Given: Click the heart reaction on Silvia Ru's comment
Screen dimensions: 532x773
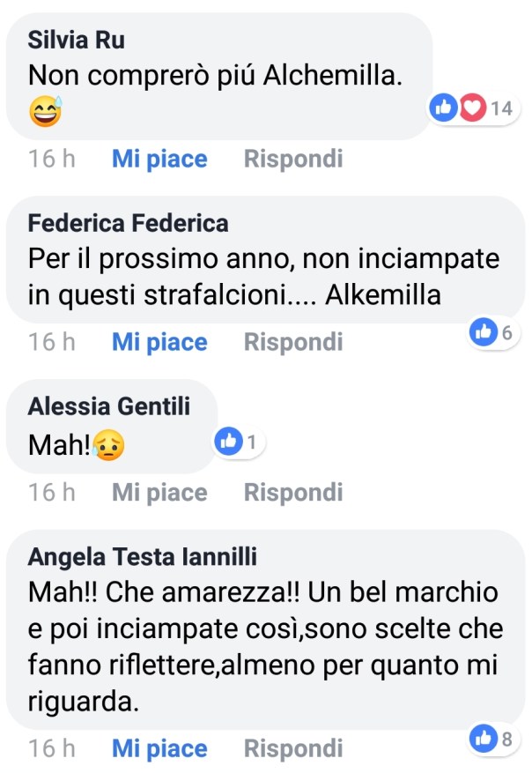Looking at the screenshot, I should click(475, 108).
